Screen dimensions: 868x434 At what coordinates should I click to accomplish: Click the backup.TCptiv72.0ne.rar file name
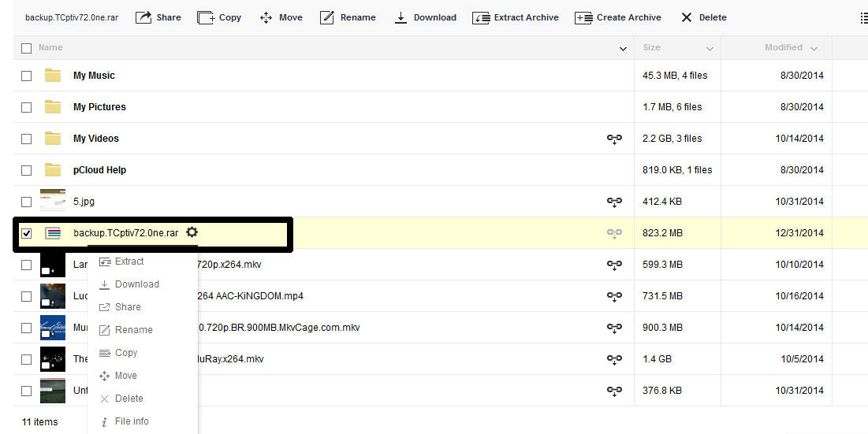(x=125, y=233)
